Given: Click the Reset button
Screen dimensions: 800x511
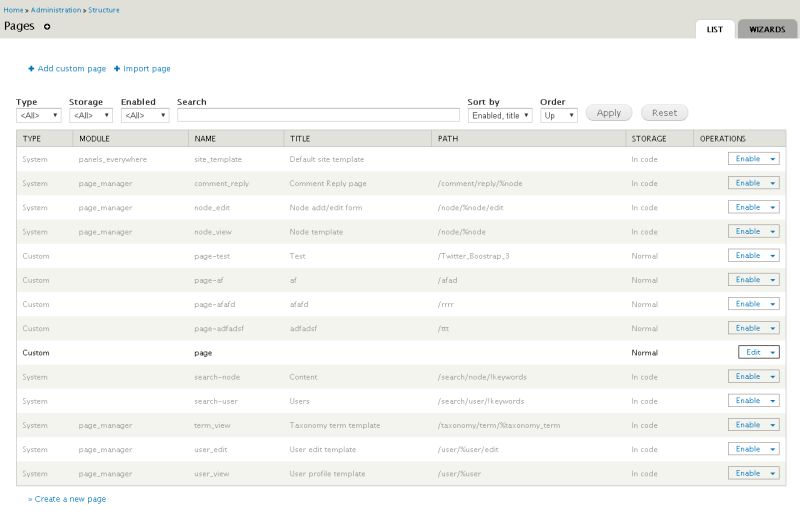Looking at the screenshot, I should pos(664,113).
